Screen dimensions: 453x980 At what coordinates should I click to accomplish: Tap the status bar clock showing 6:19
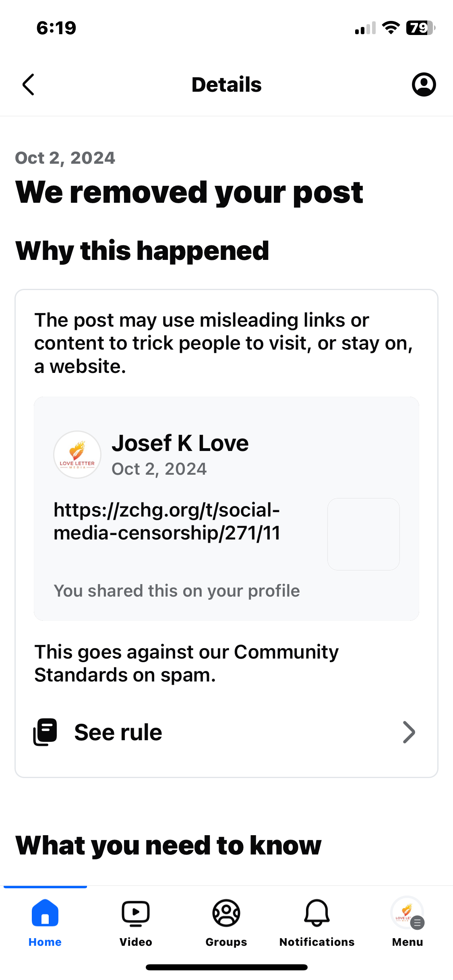pyautogui.click(x=56, y=28)
